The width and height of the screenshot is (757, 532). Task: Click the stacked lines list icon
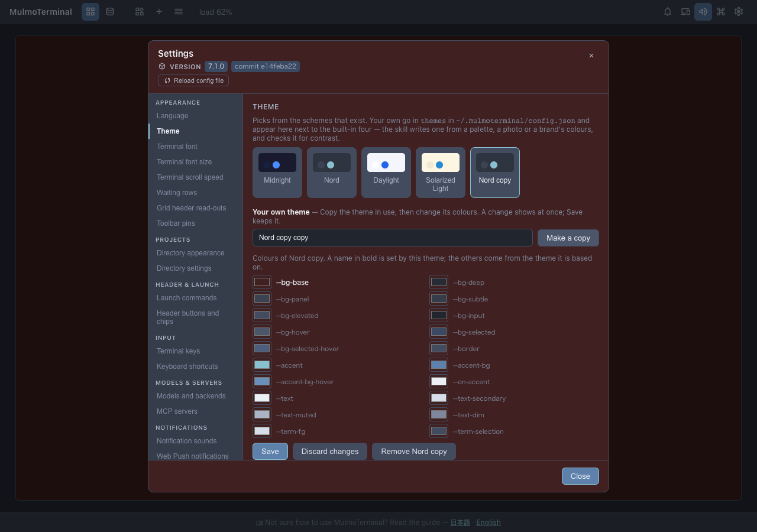(179, 12)
